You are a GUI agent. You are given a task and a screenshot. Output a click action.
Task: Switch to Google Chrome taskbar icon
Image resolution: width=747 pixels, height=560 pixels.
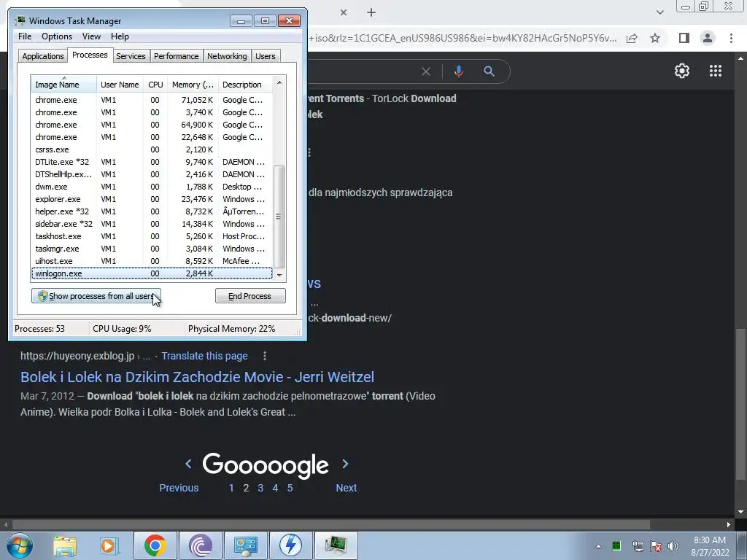point(155,545)
